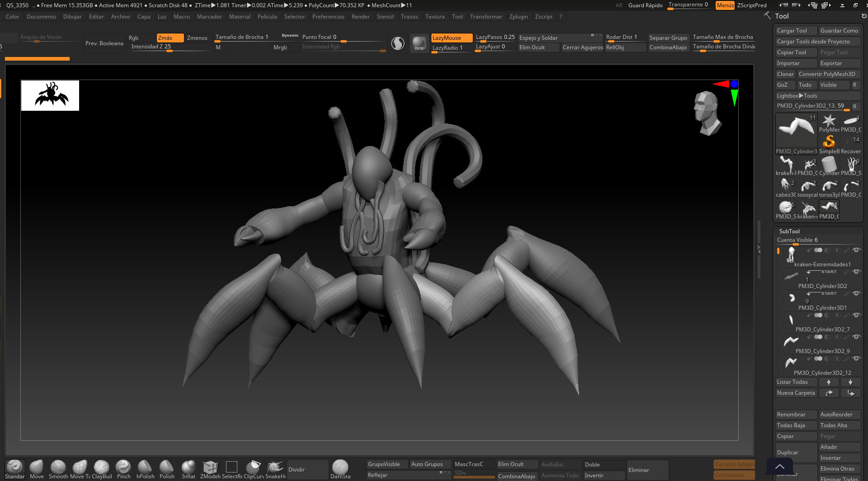
Task: Adjust the Intensidad Z slider
Action: 170,47
